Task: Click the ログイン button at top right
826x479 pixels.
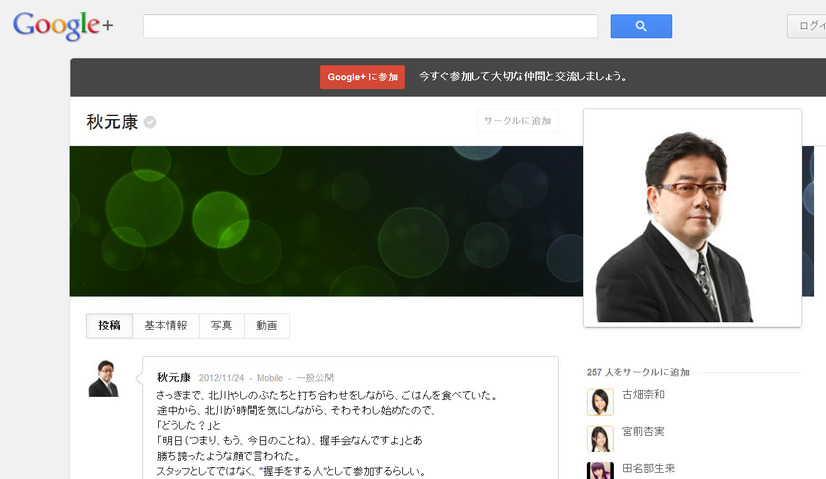Action: [x=807, y=26]
